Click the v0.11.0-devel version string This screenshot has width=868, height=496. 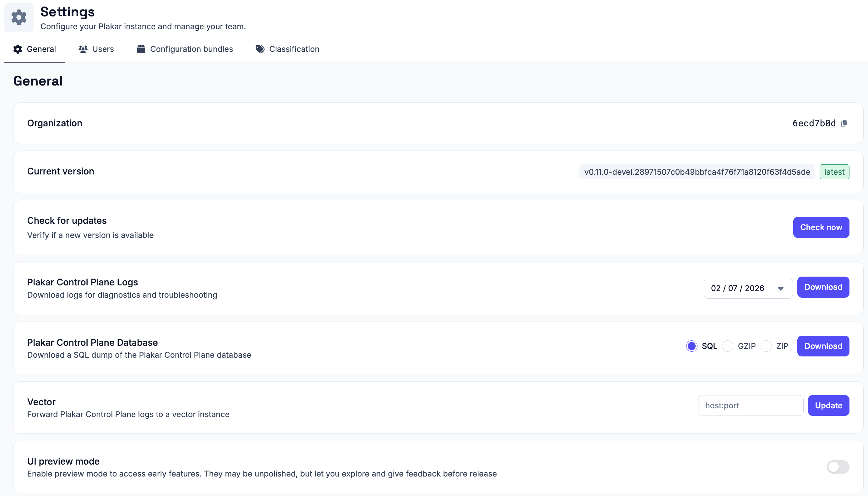[x=697, y=172]
